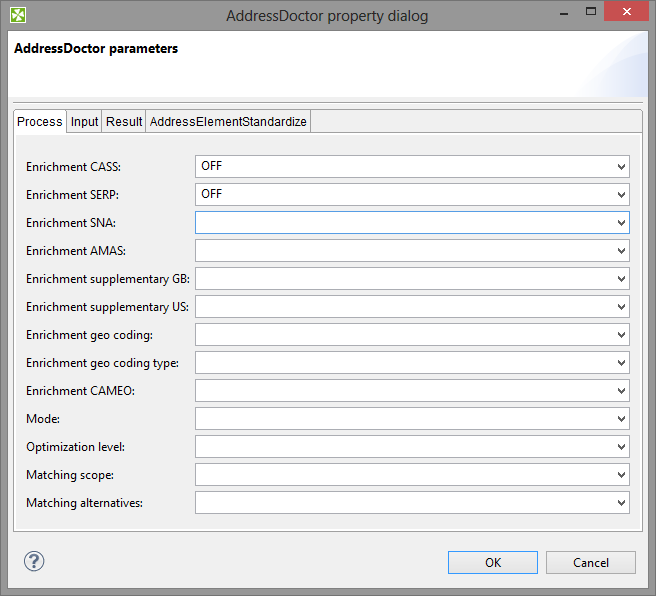Expand the Optimization level dropdown
The height and width of the screenshot is (596, 656).
(x=621, y=446)
